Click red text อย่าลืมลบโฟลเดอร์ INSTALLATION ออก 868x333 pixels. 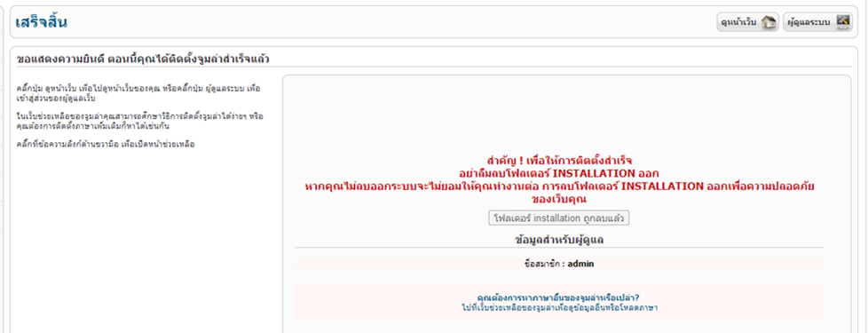pos(559,173)
